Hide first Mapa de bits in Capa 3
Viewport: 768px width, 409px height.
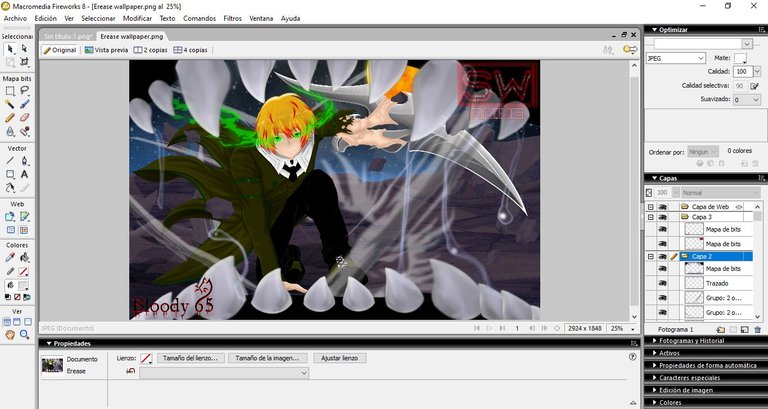[x=662, y=229]
